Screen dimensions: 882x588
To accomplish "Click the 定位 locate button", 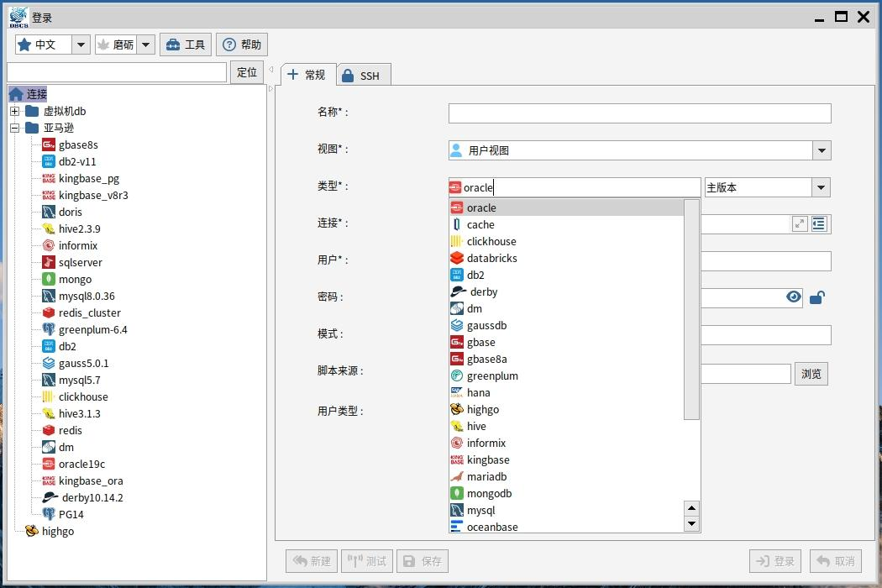I will click(x=247, y=72).
